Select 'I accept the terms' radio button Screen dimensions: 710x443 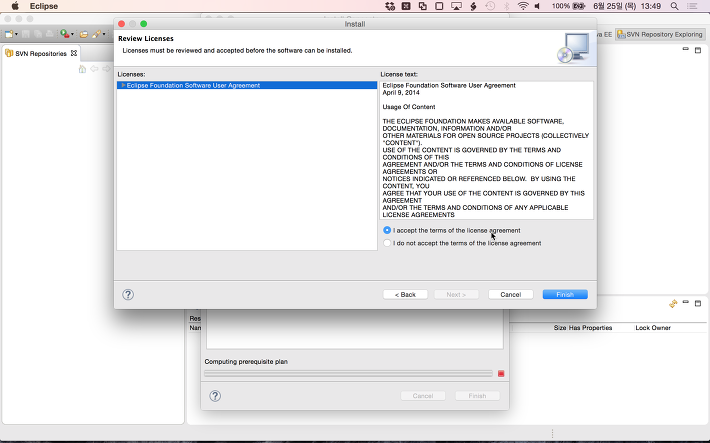coord(387,230)
